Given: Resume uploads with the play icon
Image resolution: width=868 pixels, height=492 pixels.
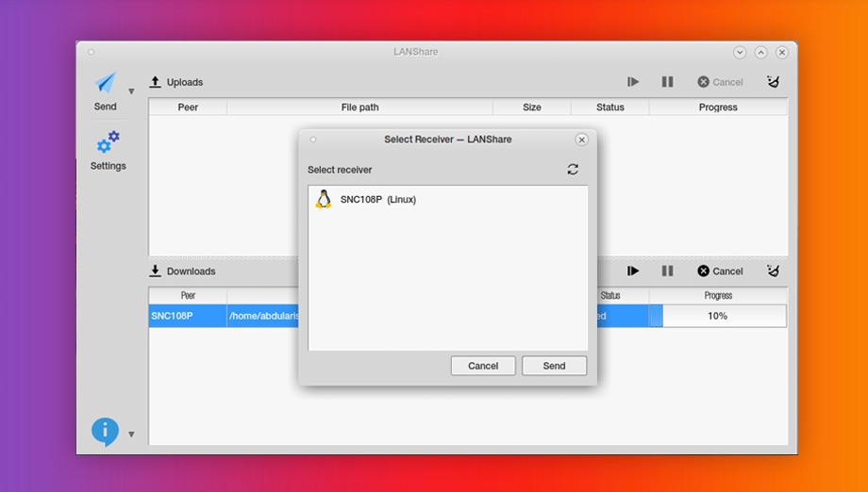Looking at the screenshot, I should click(x=633, y=82).
